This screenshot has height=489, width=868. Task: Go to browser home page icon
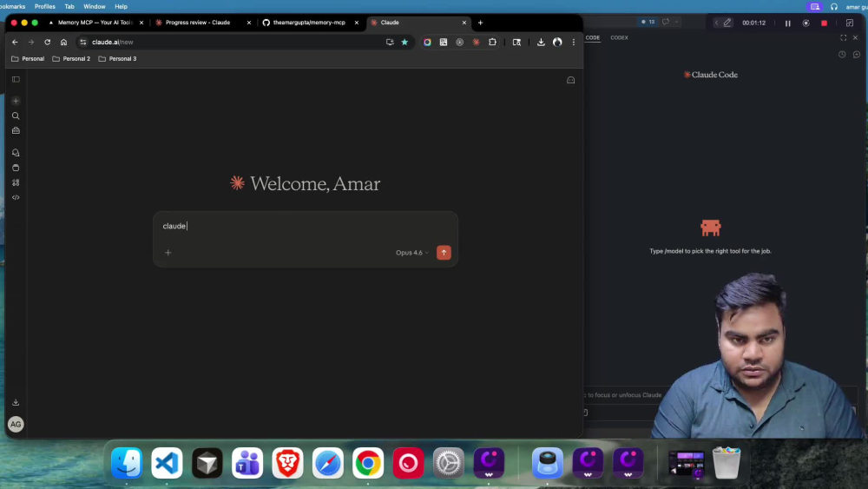[63, 42]
